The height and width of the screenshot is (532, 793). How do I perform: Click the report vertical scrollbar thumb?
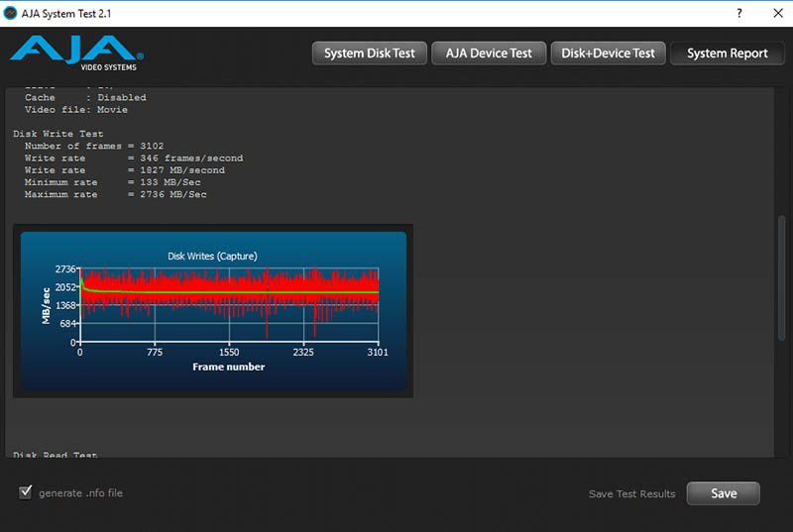coord(781,277)
